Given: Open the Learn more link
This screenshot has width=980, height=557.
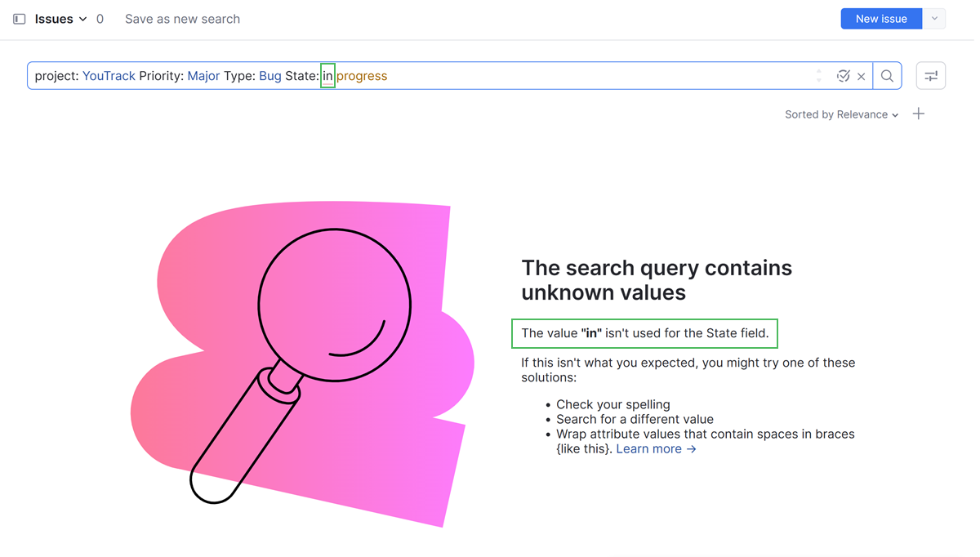Looking at the screenshot, I should (x=656, y=449).
